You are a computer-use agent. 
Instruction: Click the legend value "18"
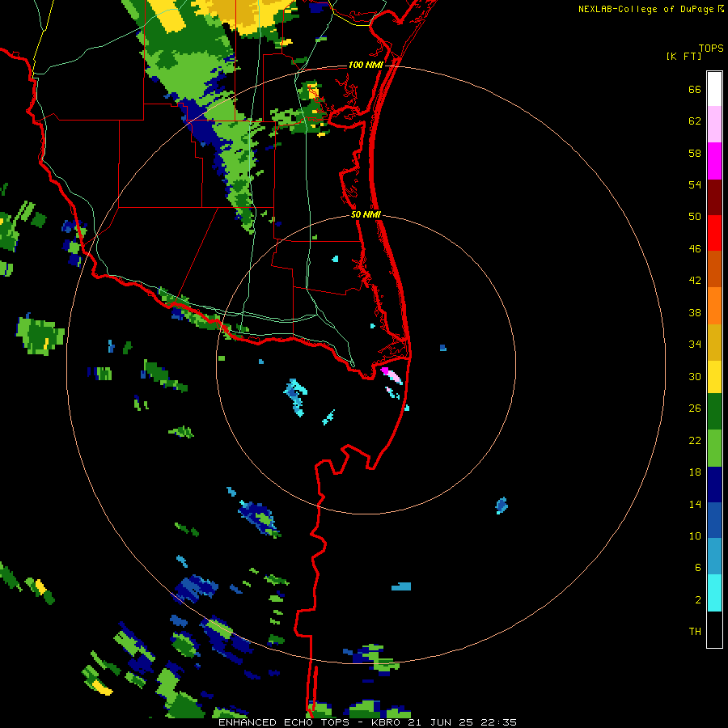(695, 472)
